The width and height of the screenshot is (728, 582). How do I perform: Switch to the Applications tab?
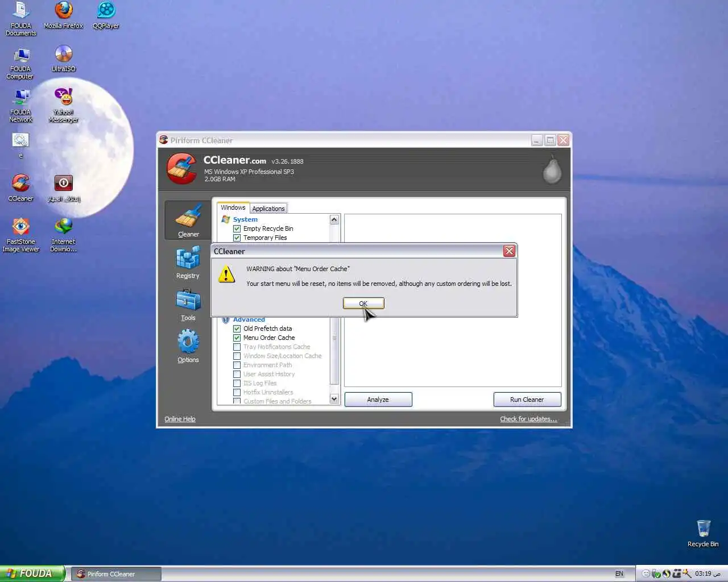(x=268, y=209)
